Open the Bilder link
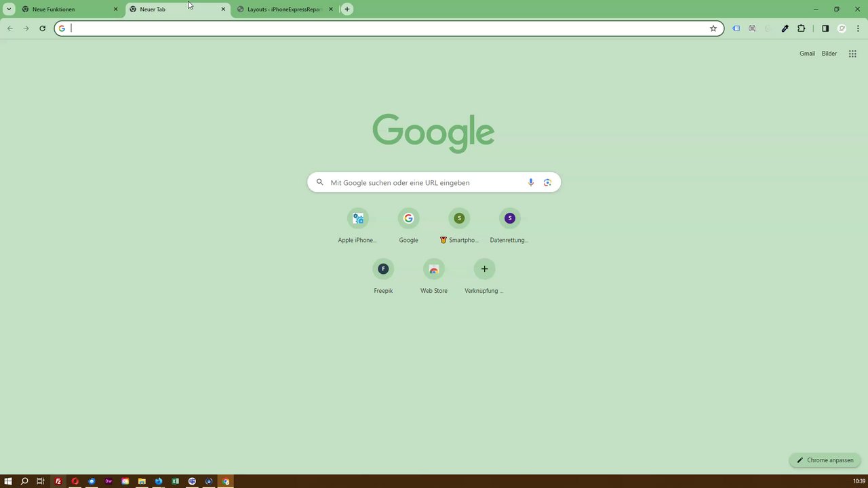Screen dimensions: 868x488 pos(829,54)
